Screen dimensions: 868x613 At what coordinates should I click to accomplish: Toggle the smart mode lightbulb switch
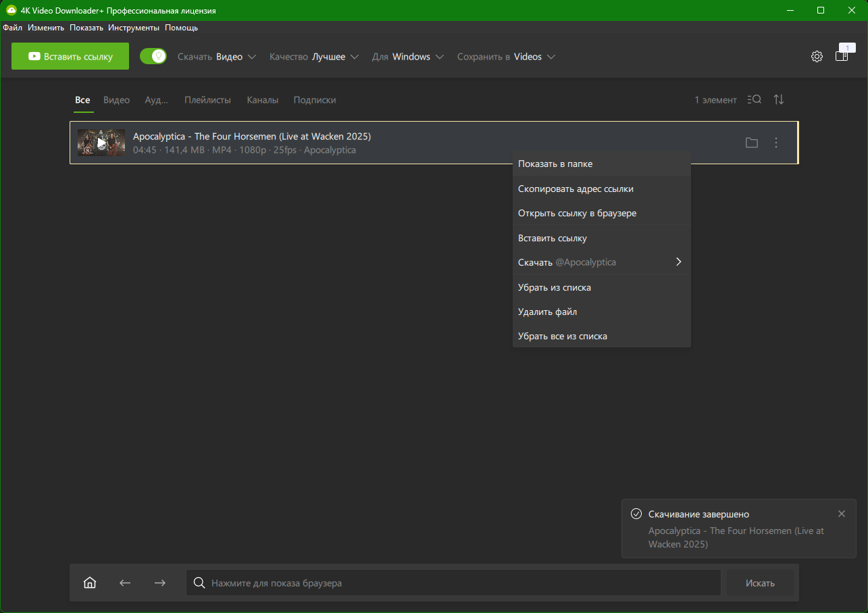(x=153, y=56)
